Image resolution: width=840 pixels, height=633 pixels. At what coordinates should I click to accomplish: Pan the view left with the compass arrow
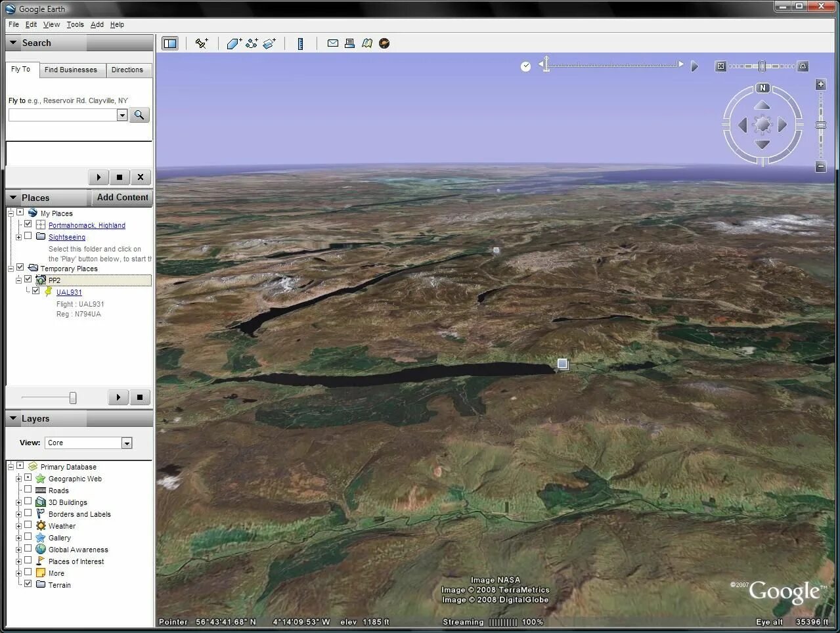pyautogui.click(x=743, y=125)
